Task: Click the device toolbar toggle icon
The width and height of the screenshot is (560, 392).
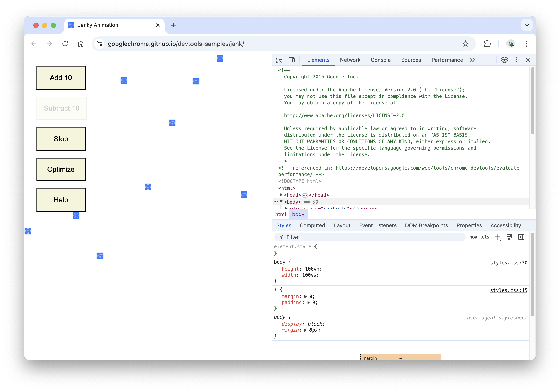Action: coord(291,60)
